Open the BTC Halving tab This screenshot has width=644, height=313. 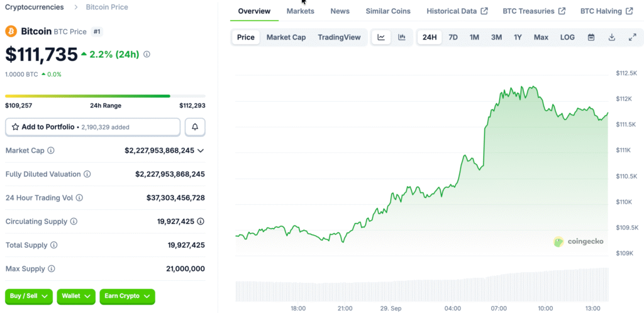(607, 11)
